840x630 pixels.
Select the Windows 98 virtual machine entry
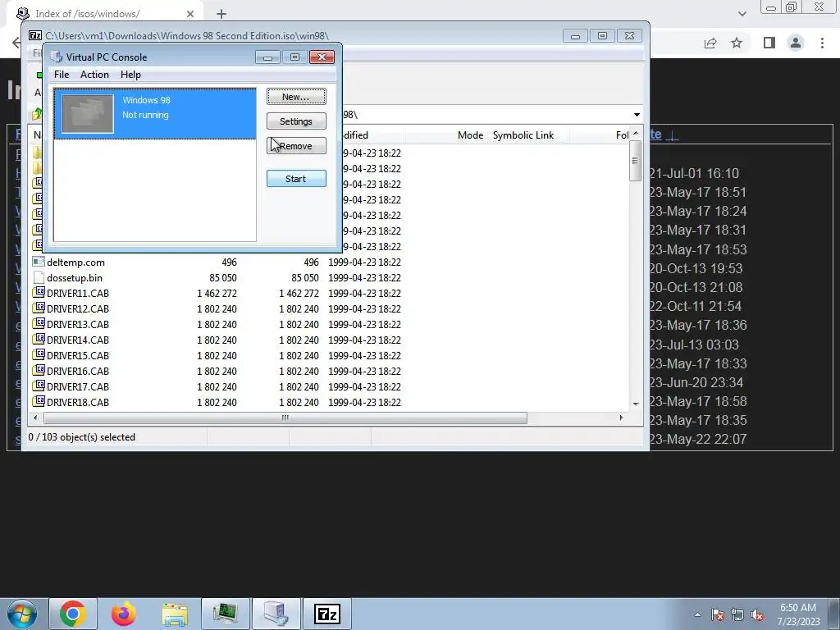tap(154, 113)
